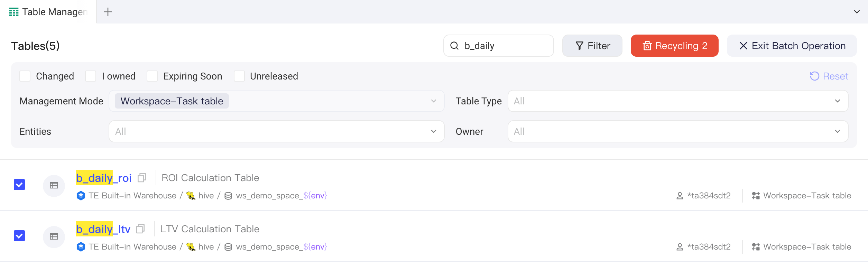Open the Owner dropdown
868x262 pixels.
pos(678,131)
